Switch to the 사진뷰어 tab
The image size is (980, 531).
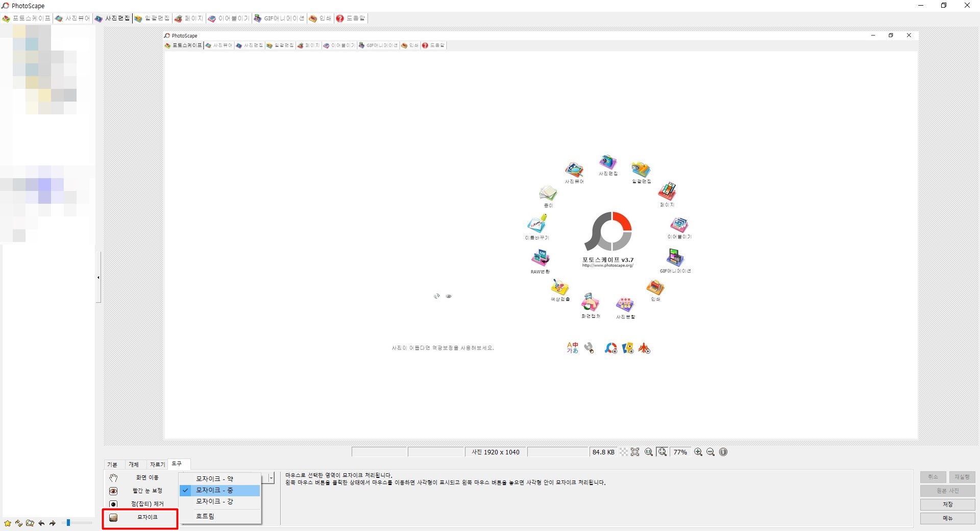click(x=72, y=18)
